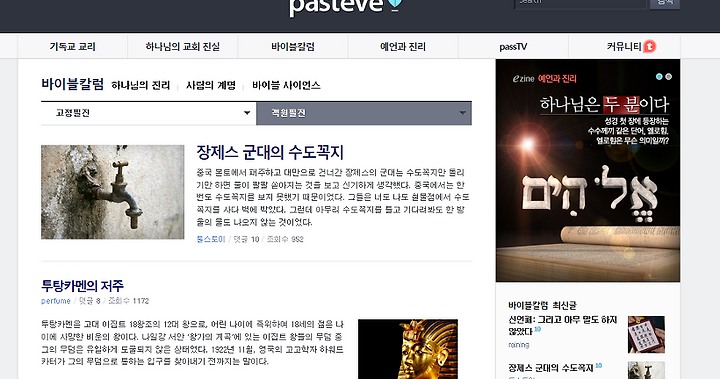The width and height of the screenshot is (720, 379).
Task: Click sidebar author link raining
Action: pos(518,345)
